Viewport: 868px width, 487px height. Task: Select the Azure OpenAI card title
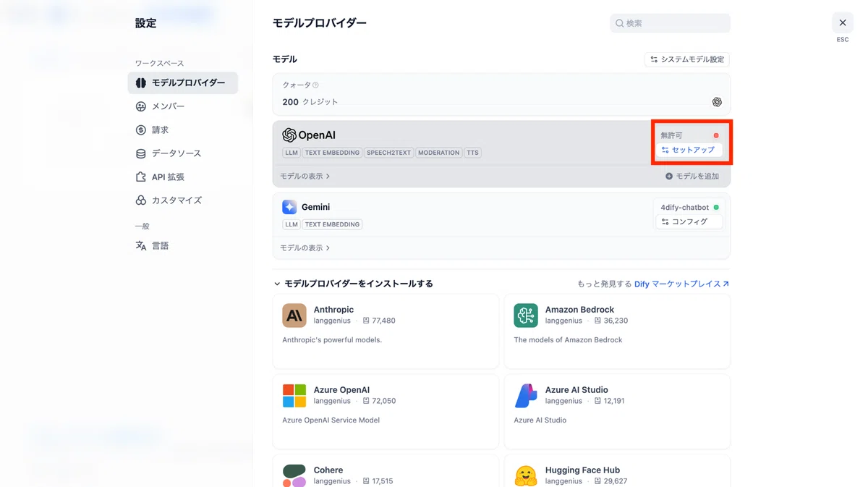pos(341,390)
